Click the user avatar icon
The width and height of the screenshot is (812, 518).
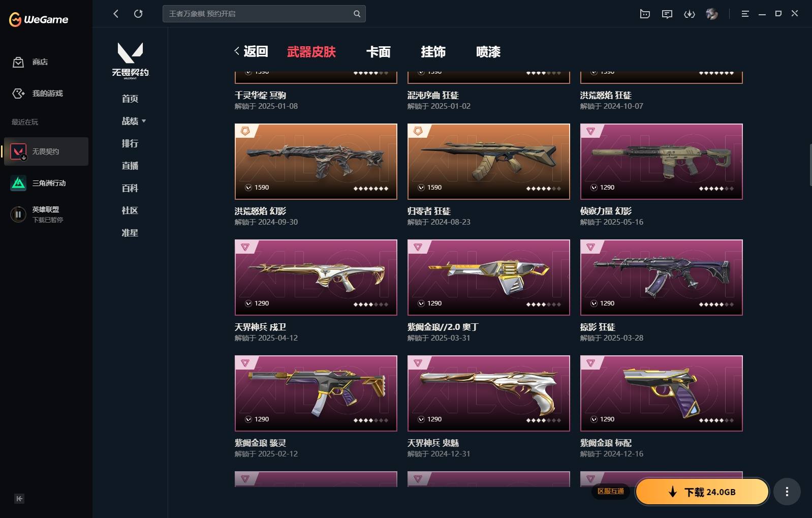click(x=712, y=14)
